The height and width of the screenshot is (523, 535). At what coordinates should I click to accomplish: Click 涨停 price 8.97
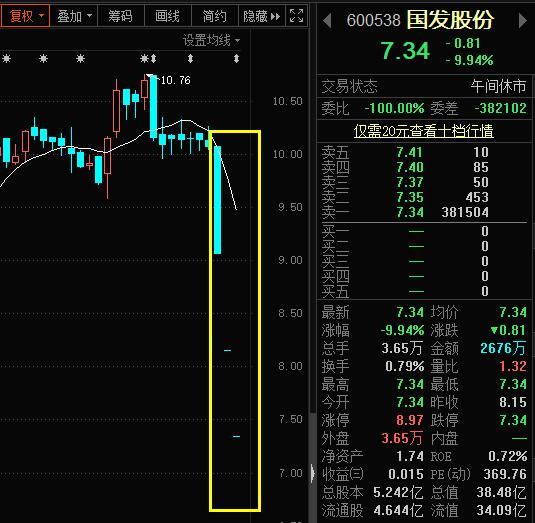410,420
